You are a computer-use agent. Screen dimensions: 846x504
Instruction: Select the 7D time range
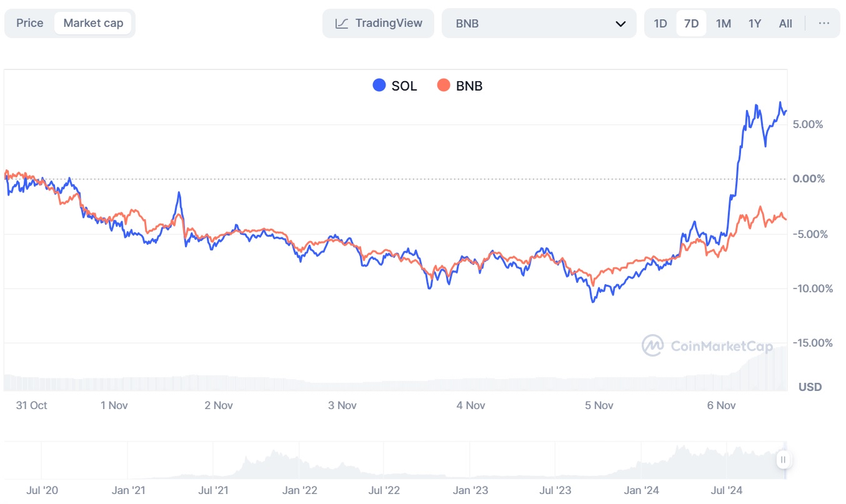point(692,24)
